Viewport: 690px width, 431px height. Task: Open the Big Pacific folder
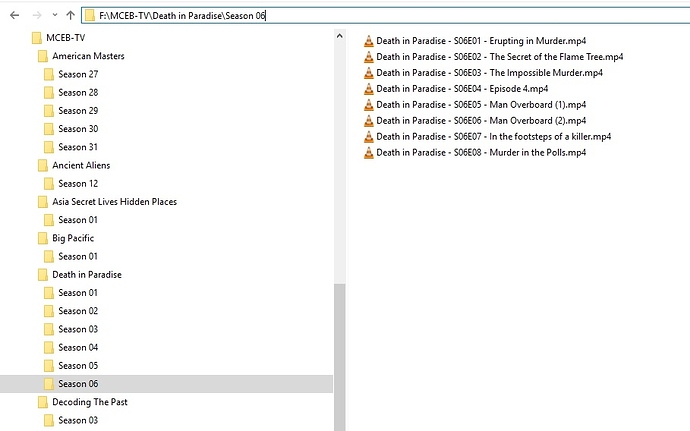(x=73, y=238)
